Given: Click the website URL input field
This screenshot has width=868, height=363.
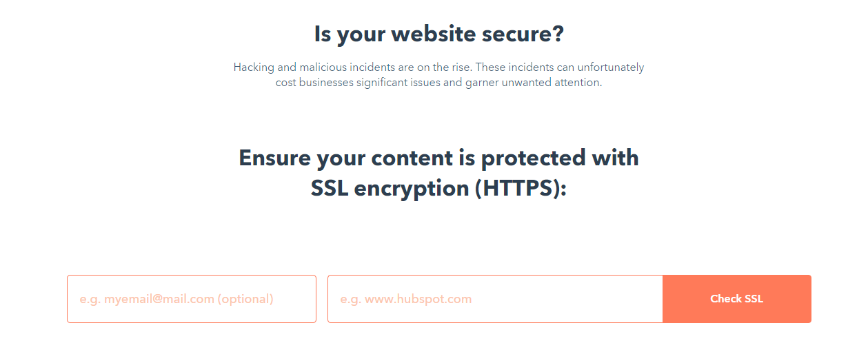Looking at the screenshot, I should [x=495, y=299].
